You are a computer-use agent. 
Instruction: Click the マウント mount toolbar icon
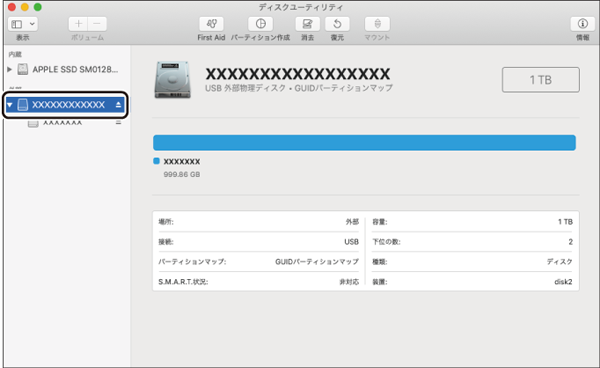(377, 24)
